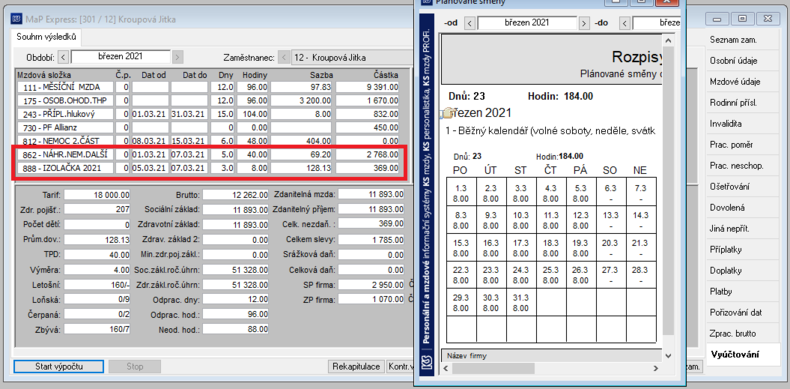Click the KS logo icon in Plánované směny sidebar
The image size is (790, 389).
428,361
